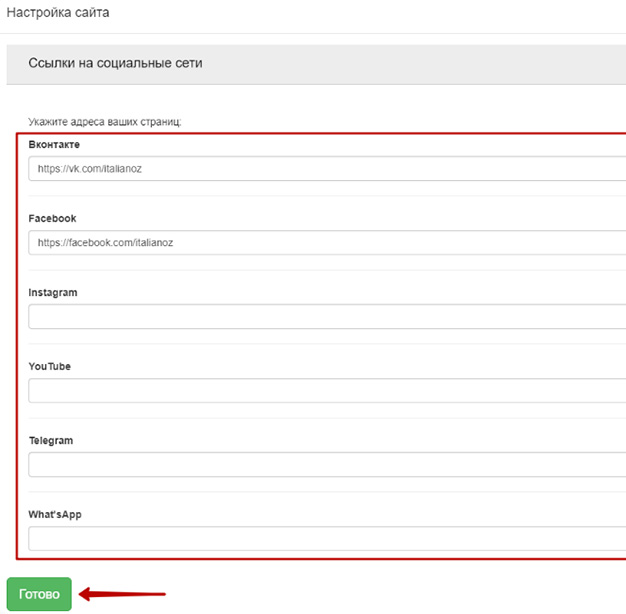Click the divider line between Вконтакте and Facebook
Screen dimensions: 626x614
pos(327,196)
